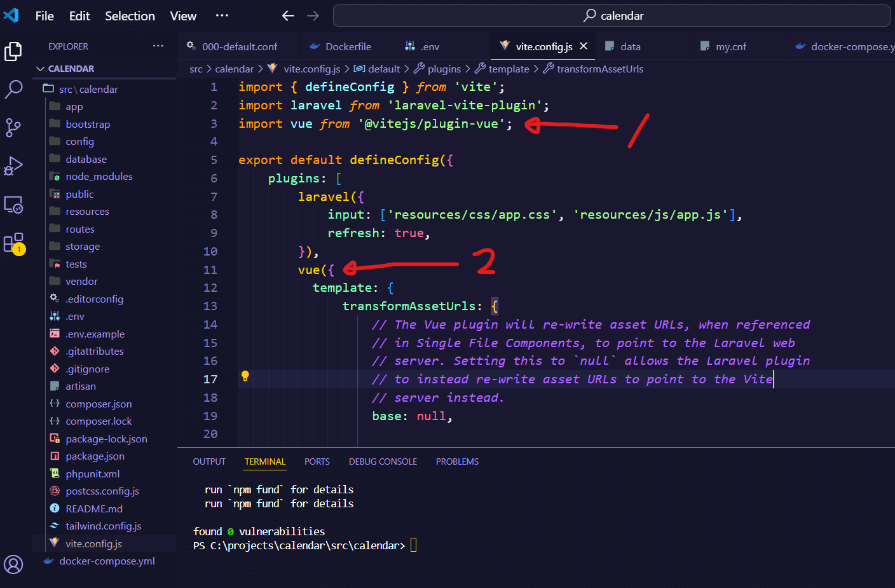Navigate back using the back arrow
Viewport: 895px width, 588px height.
[287, 16]
